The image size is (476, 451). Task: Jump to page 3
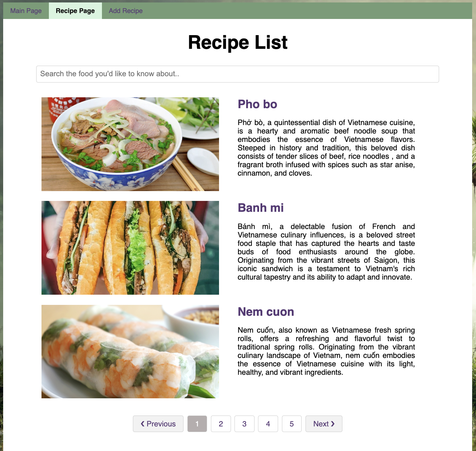pyautogui.click(x=244, y=424)
